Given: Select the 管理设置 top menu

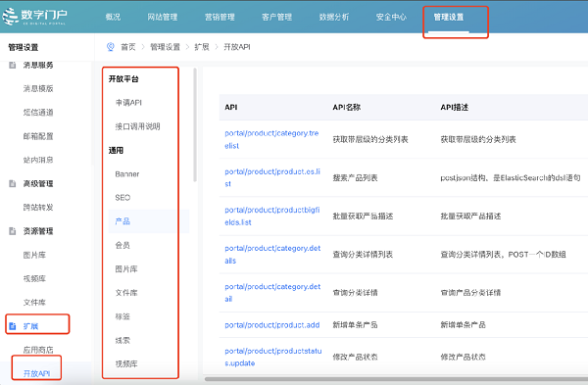Looking at the screenshot, I should (x=449, y=17).
